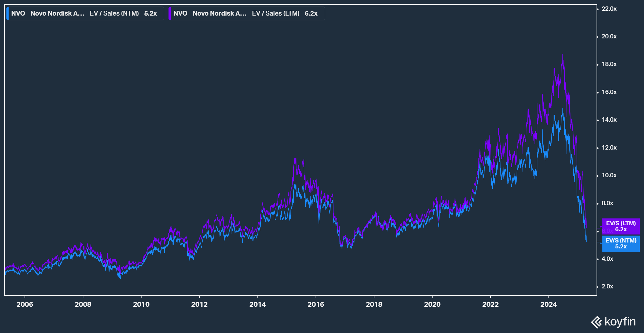The image size is (644, 333).
Task: Click the 2008 x-axis label
Action: click(83, 304)
